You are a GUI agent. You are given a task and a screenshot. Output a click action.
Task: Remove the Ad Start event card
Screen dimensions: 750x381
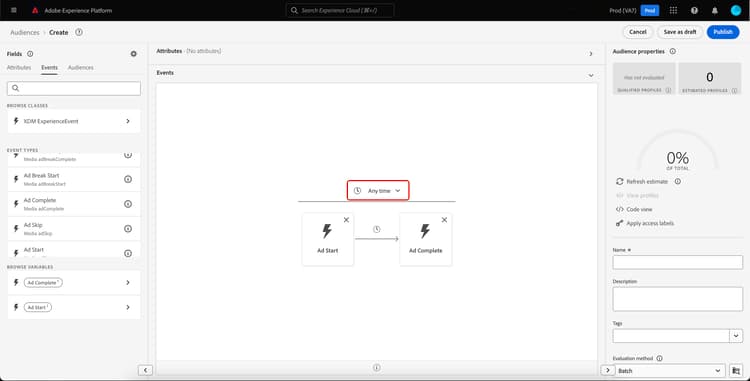pos(346,220)
